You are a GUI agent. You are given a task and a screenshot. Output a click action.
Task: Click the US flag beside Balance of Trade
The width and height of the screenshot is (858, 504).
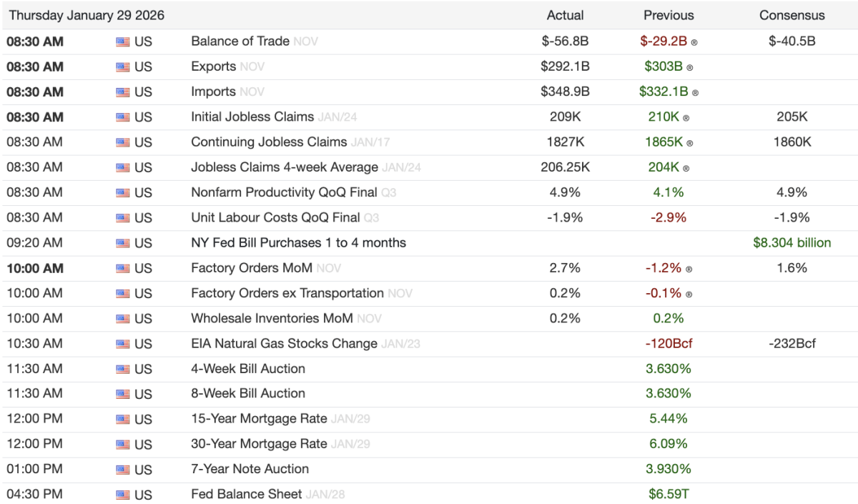(123, 42)
